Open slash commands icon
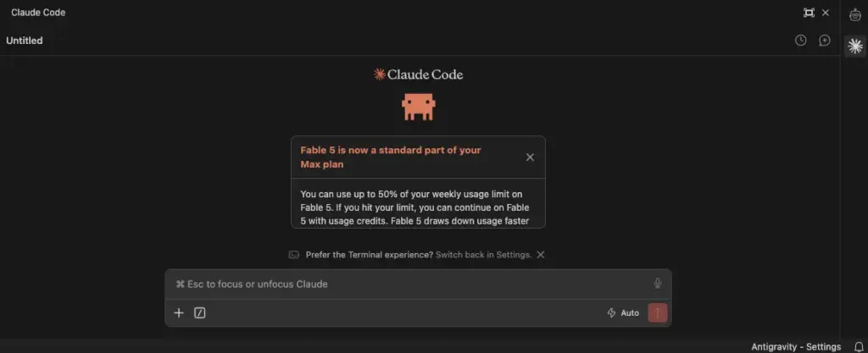The height and width of the screenshot is (353, 868). point(200,313)
